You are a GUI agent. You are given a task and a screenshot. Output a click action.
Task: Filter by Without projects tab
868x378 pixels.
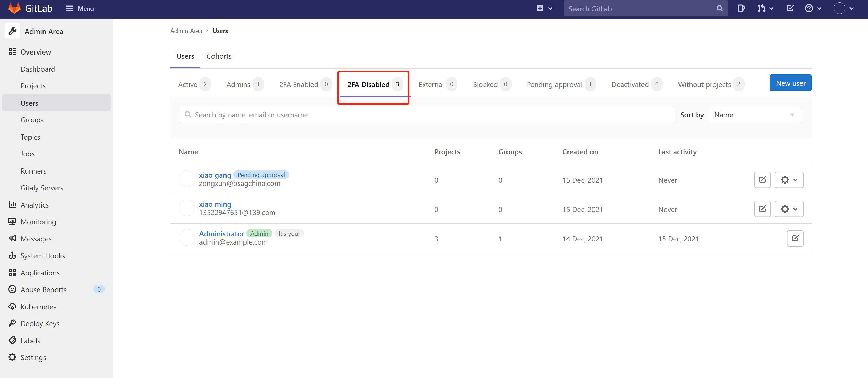pyautogui.click(x=711, y=84)
